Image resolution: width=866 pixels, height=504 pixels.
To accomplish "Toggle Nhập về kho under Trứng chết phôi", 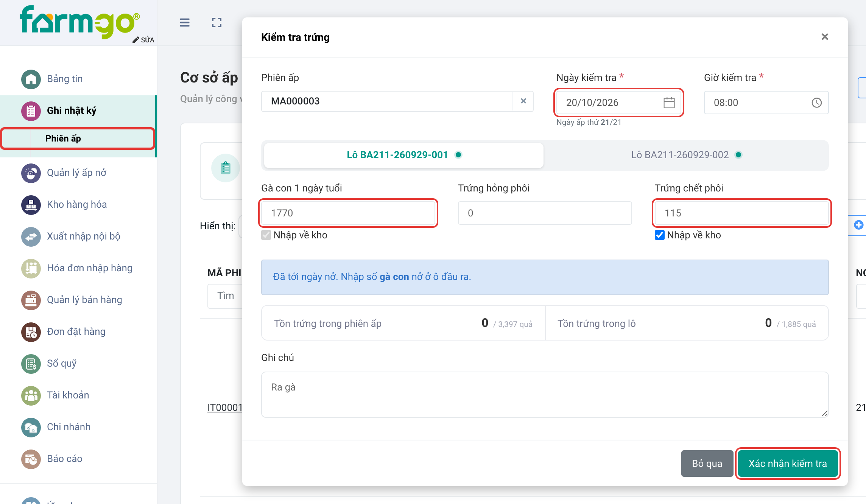I will pyautogui.click(x=660, y=235).
